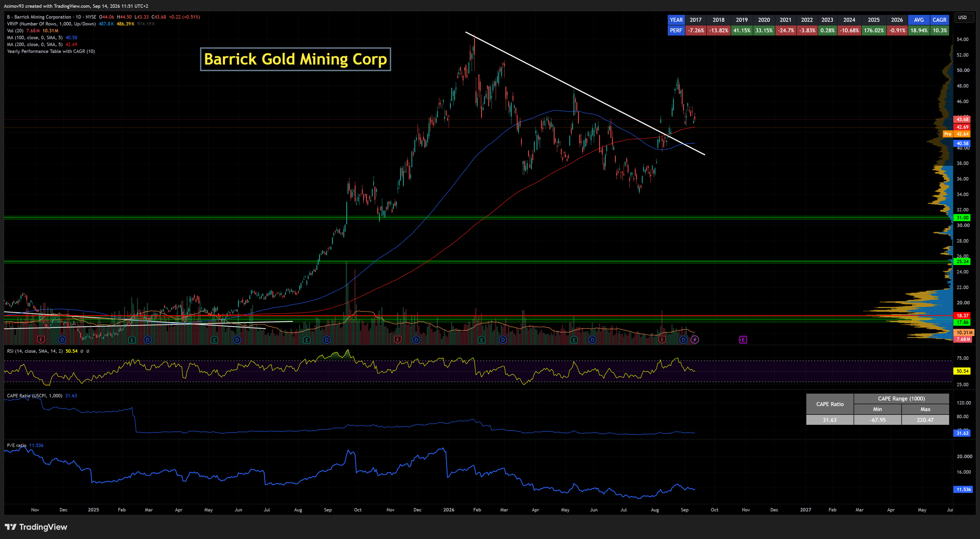Viewport: 980px width, 539px height.
Task: Click the -67.95 Min value in CAPE table
Action: 877,420
